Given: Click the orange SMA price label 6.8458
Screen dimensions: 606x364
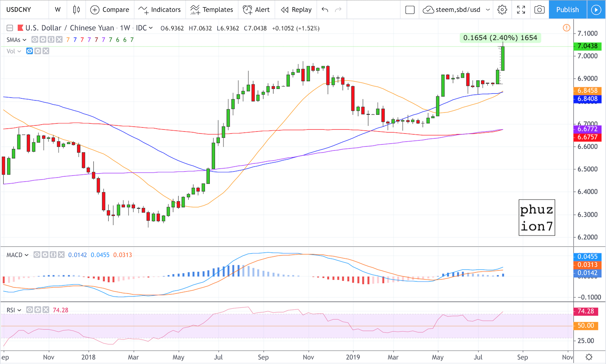Looking at the screenshot, I should [587, 90].
